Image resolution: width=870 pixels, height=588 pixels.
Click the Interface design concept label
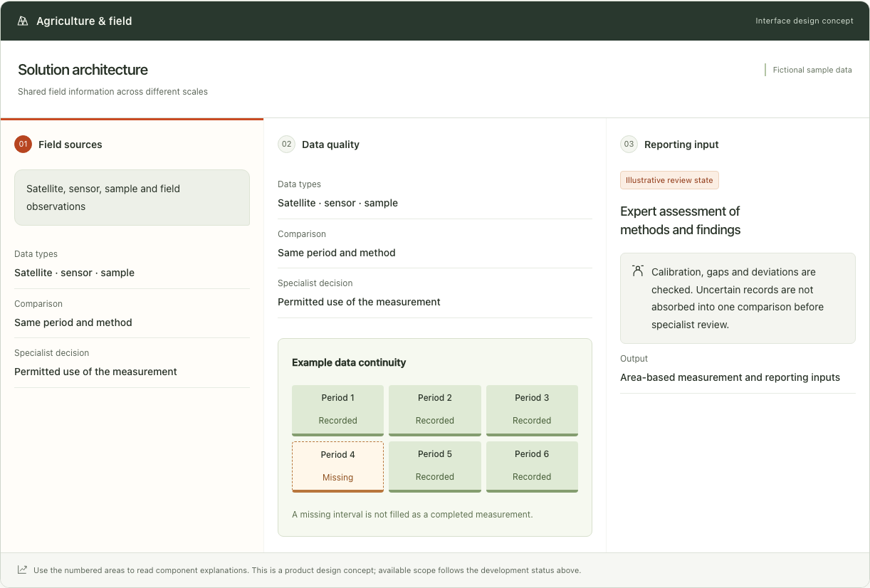805,21
